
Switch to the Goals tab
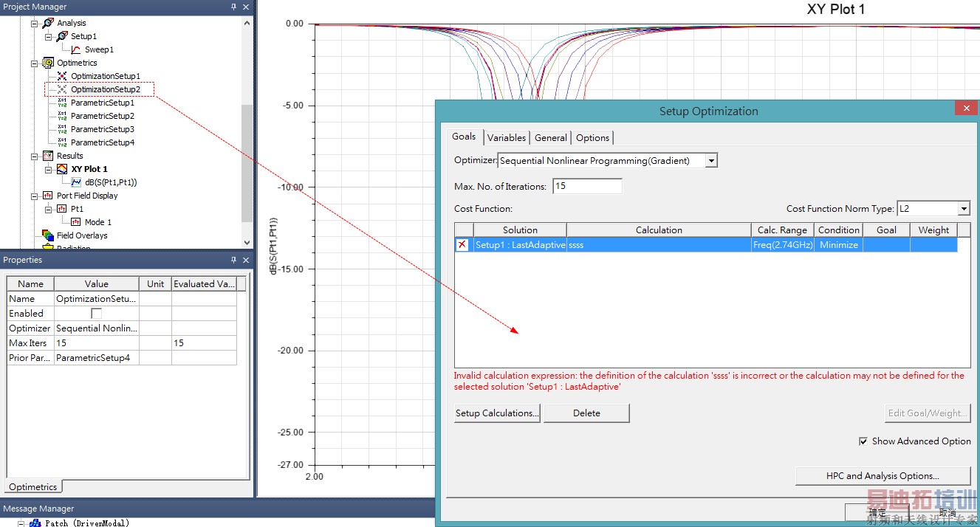(x=464, y=137)
